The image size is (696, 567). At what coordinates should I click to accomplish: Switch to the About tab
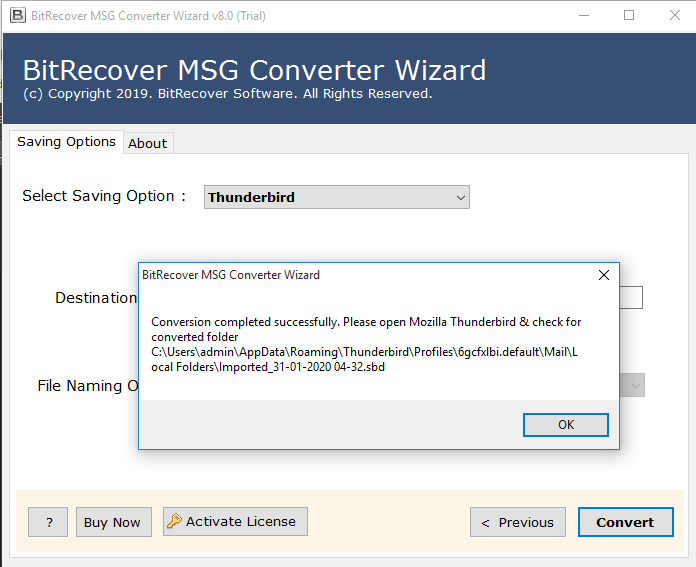148,143
